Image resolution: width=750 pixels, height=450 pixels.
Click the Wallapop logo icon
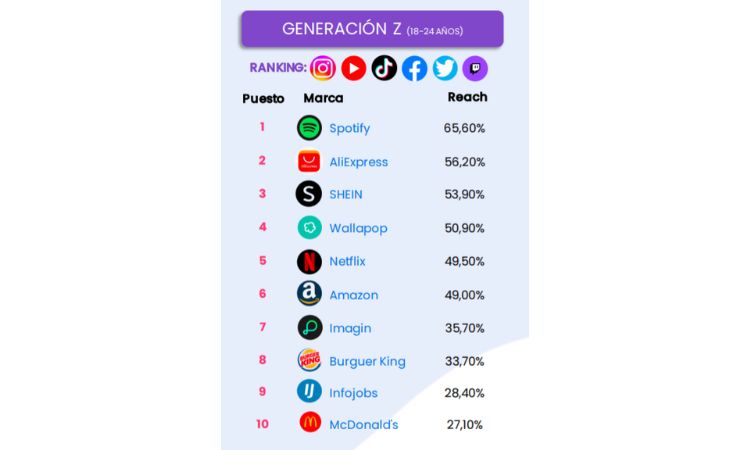point(309,227)
